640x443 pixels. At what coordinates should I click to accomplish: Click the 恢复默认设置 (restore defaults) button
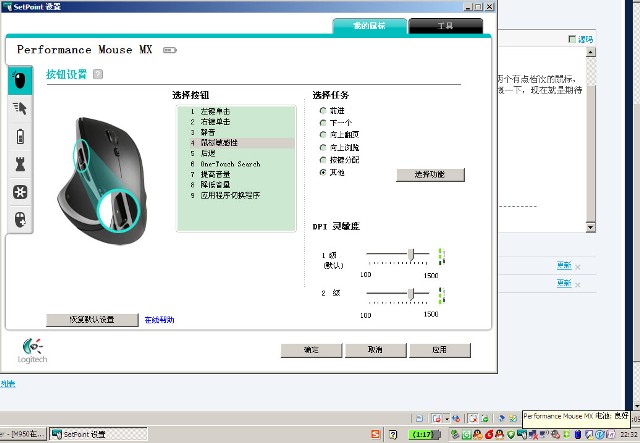92,320
